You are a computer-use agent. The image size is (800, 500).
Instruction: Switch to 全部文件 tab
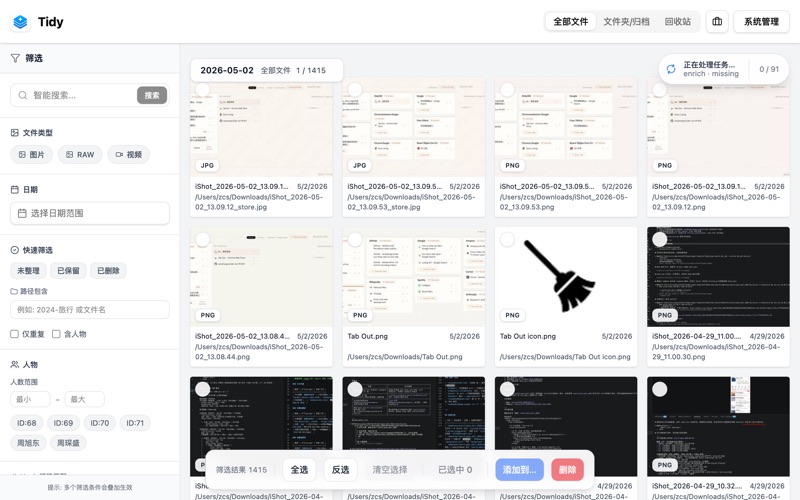point(570,21)
